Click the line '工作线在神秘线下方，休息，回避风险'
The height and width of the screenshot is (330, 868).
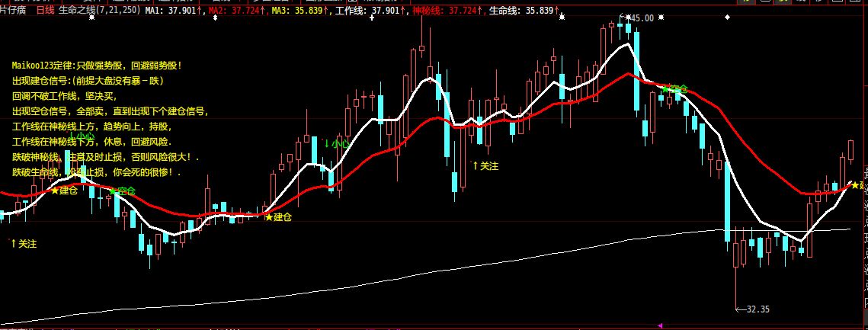point(92,143)
